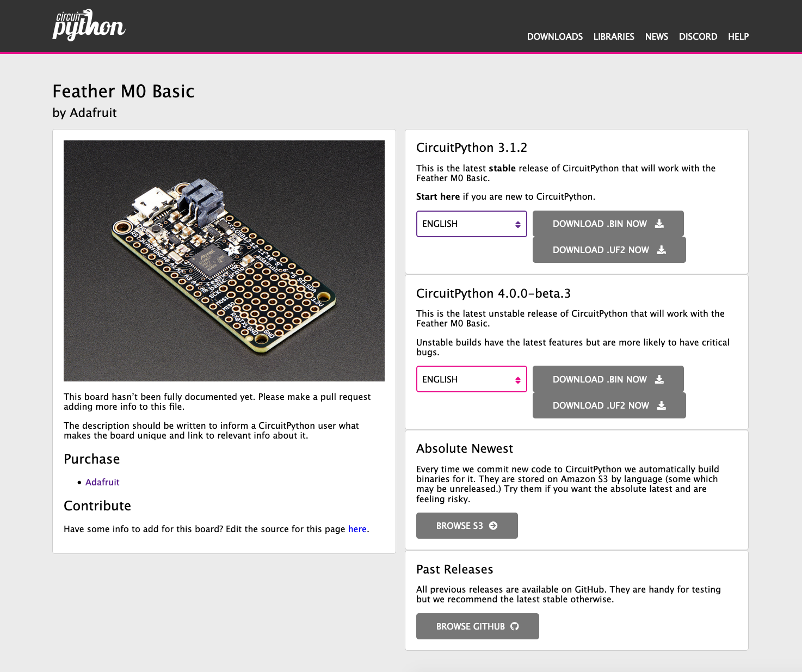Viewport: 802px width, 672px height.
Task: Open the Libraries menu item
Action: click(614, 36)
